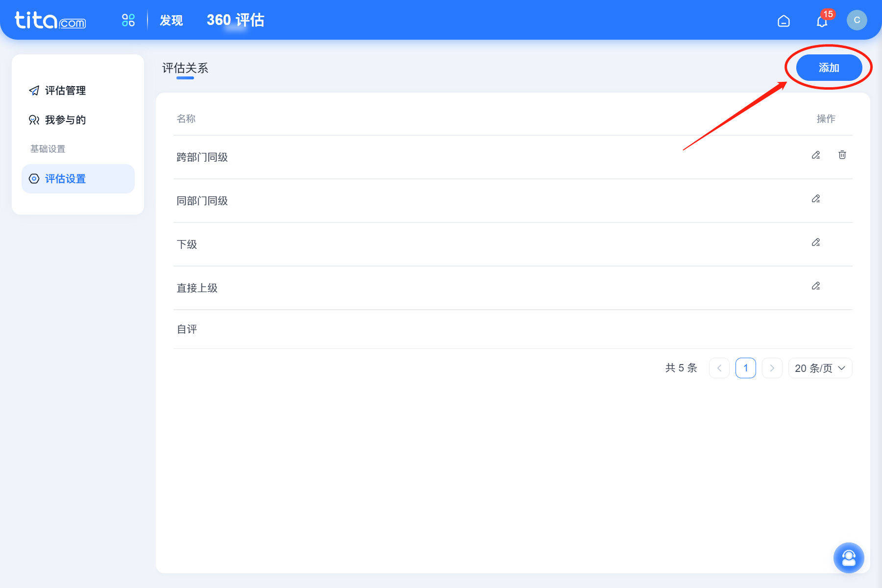Edit the 跨部门同级 relationship

[x=816, y=155]
